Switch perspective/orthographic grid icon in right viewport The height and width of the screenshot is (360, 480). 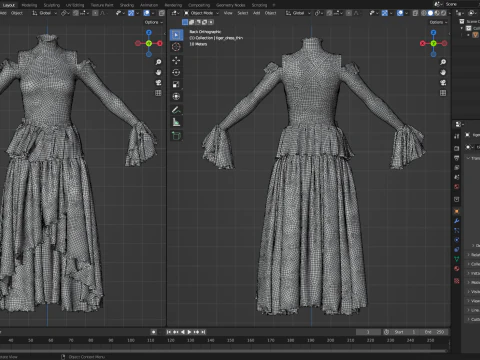[x=443, y=93]
